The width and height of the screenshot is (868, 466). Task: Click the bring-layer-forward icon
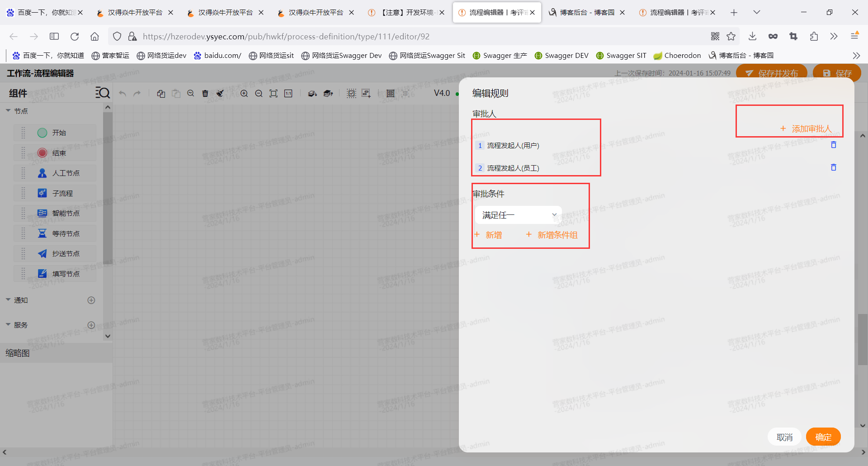[x=328, y=93]
